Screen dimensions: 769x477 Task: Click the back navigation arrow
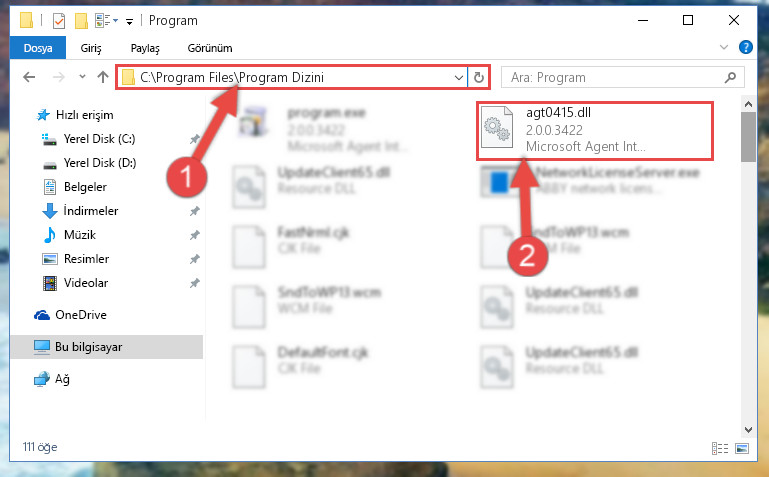[29, 77]
